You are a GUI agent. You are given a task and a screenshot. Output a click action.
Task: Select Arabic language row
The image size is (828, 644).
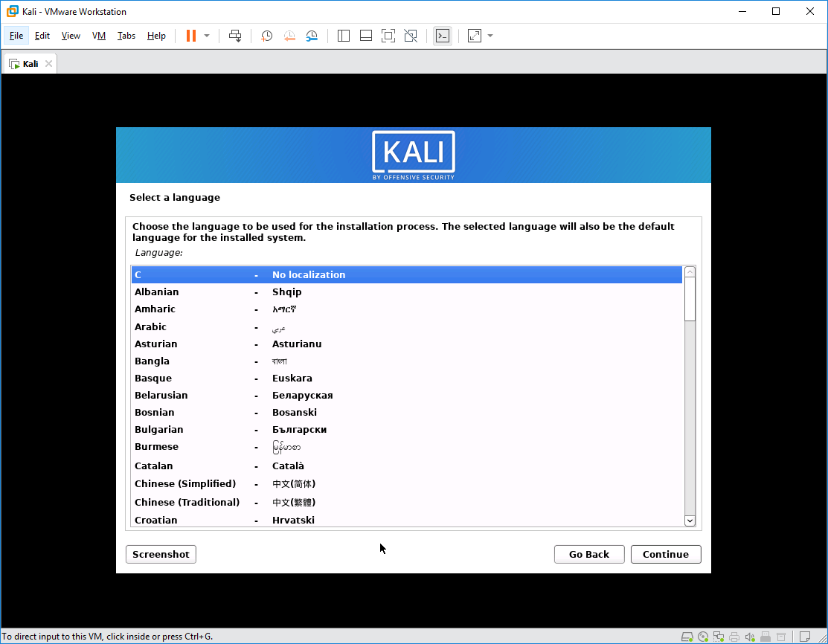pos(407,326)
